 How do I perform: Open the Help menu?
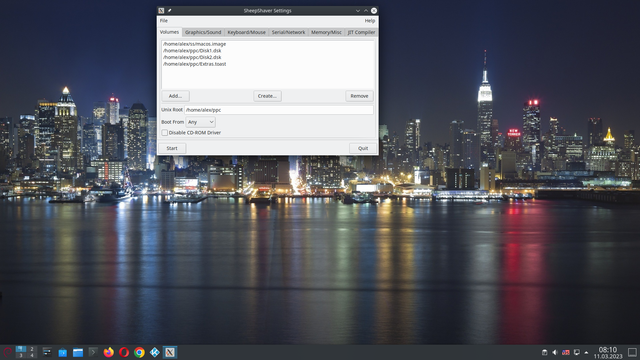[370, 21]
